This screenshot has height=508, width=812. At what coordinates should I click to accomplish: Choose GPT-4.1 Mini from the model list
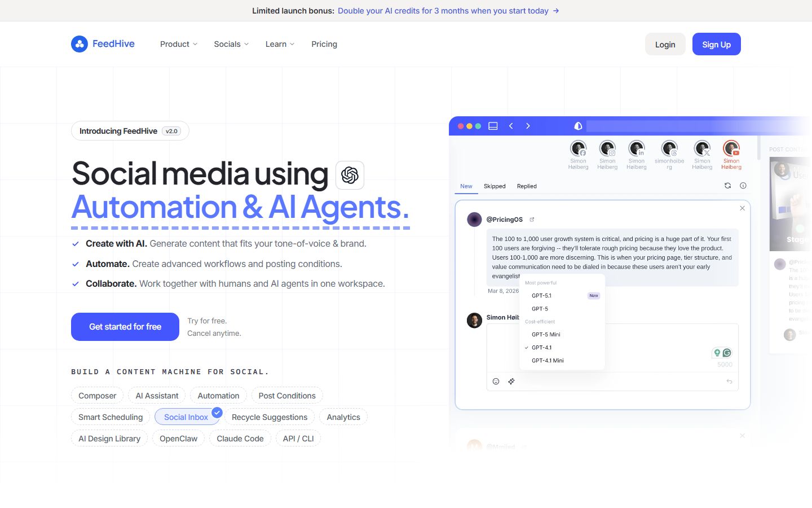[x=562, y=361]
